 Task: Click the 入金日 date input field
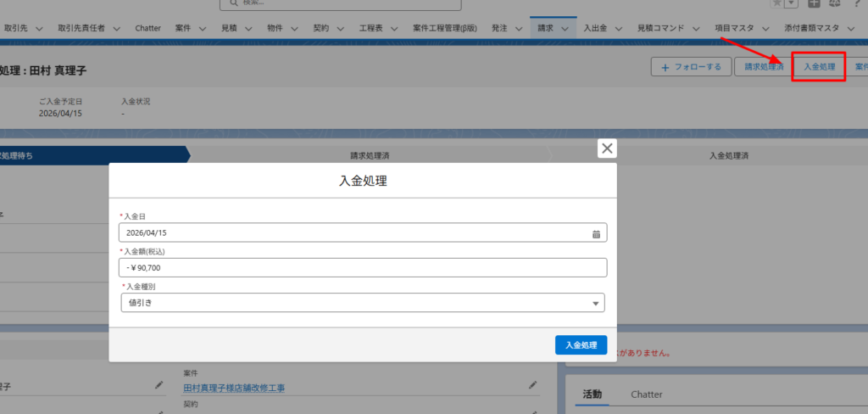(356, 233)
